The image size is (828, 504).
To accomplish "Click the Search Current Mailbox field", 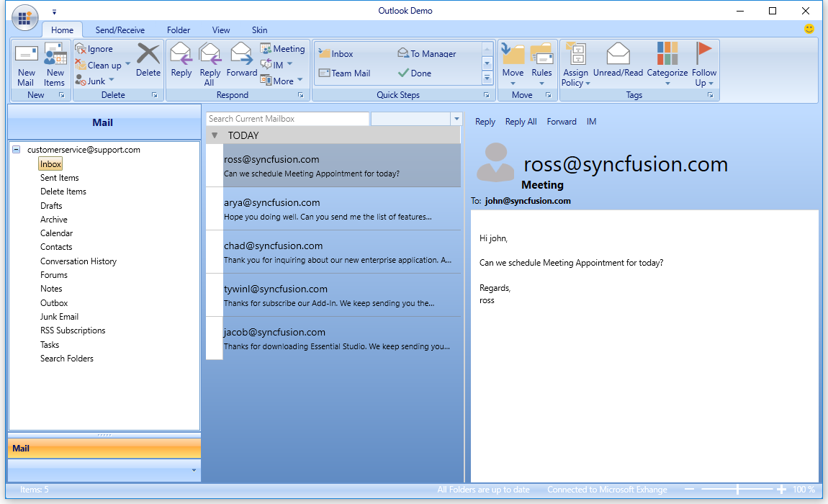I will [287, 119].
